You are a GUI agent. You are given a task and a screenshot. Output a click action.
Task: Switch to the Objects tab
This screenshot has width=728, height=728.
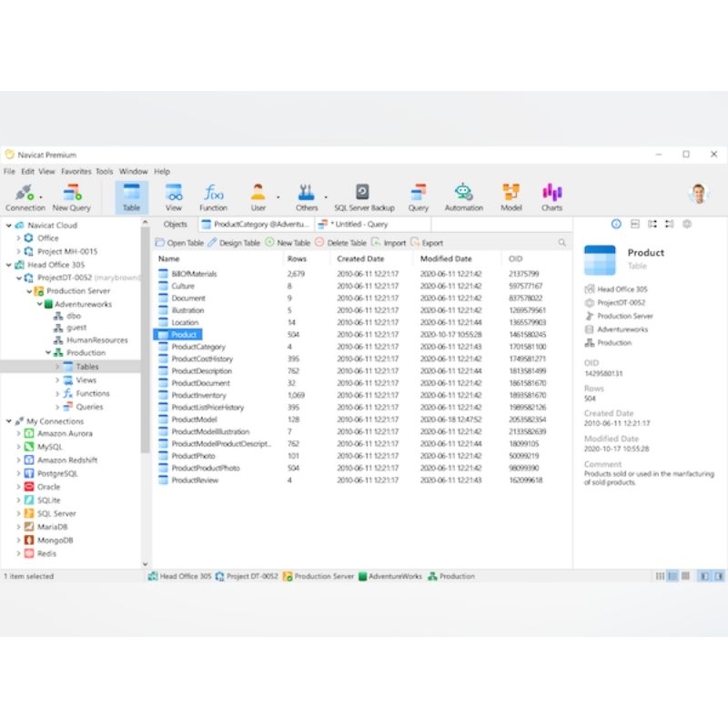[175, 224]
